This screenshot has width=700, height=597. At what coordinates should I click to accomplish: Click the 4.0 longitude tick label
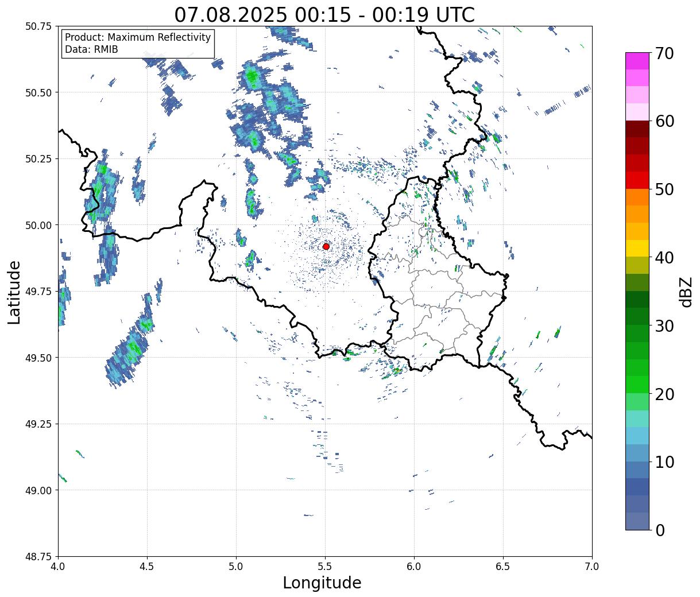58,567
